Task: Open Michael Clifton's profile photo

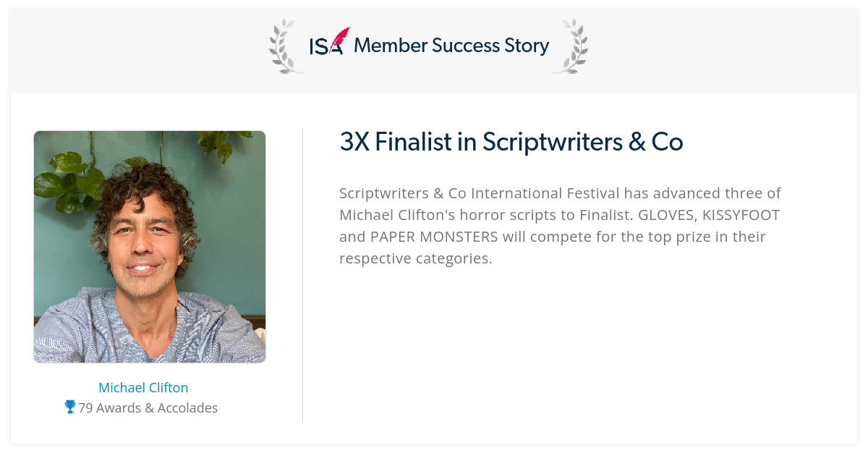Action: (150, 247)
